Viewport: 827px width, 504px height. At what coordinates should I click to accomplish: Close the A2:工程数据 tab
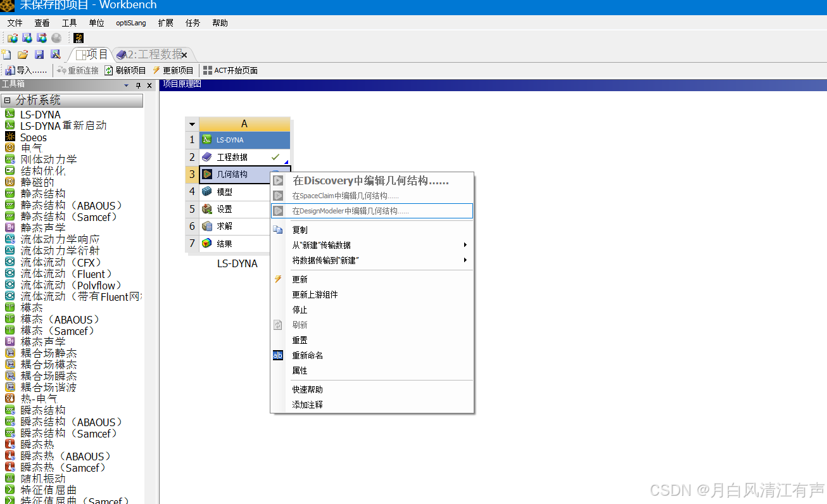184,56
